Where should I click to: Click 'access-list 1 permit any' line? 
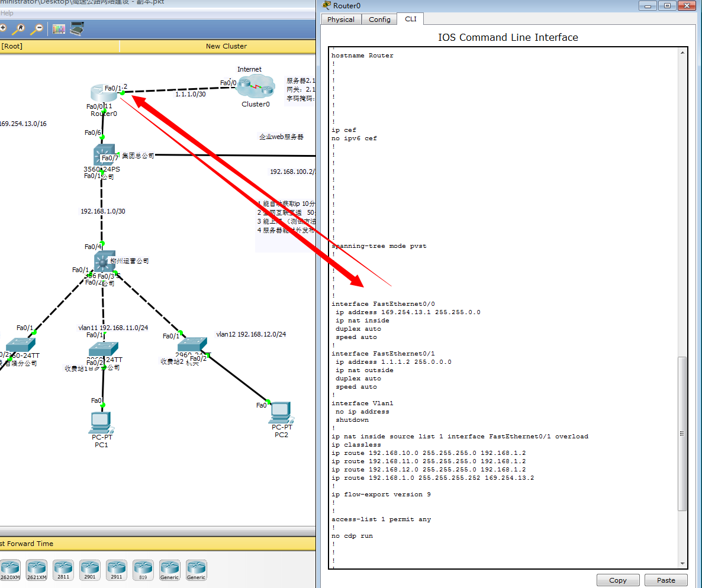(381, 519)
